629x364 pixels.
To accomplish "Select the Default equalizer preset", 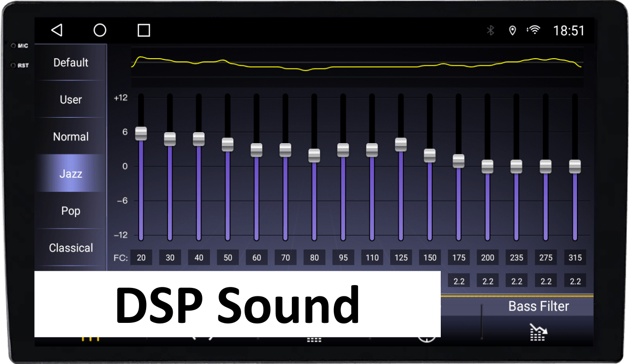I will click(x=71, y=62).
